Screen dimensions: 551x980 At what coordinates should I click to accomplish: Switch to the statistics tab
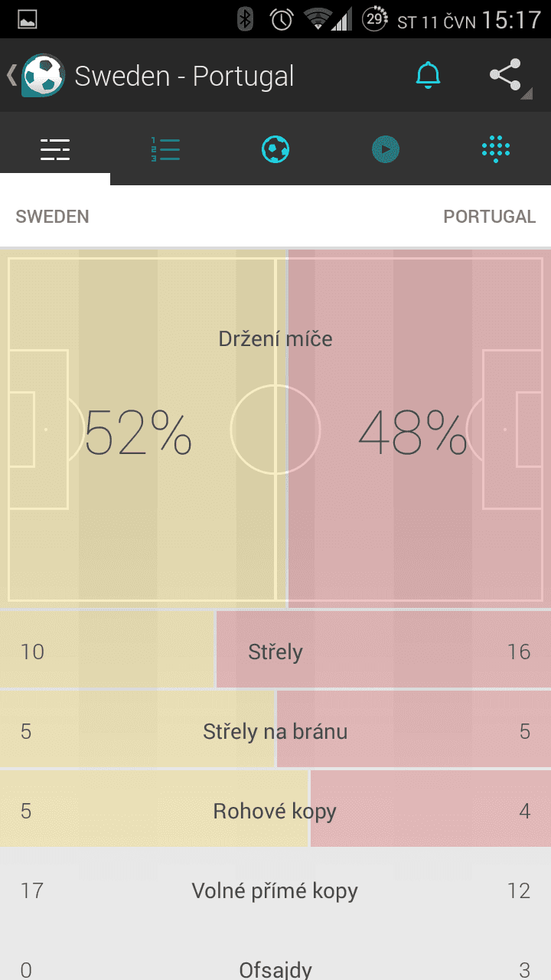(55, 149)
